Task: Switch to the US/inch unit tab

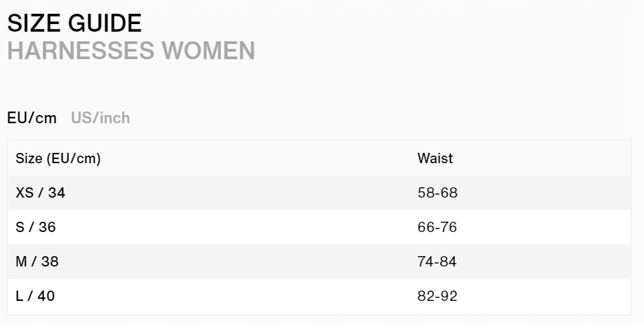Action: (x=100, y=118)
